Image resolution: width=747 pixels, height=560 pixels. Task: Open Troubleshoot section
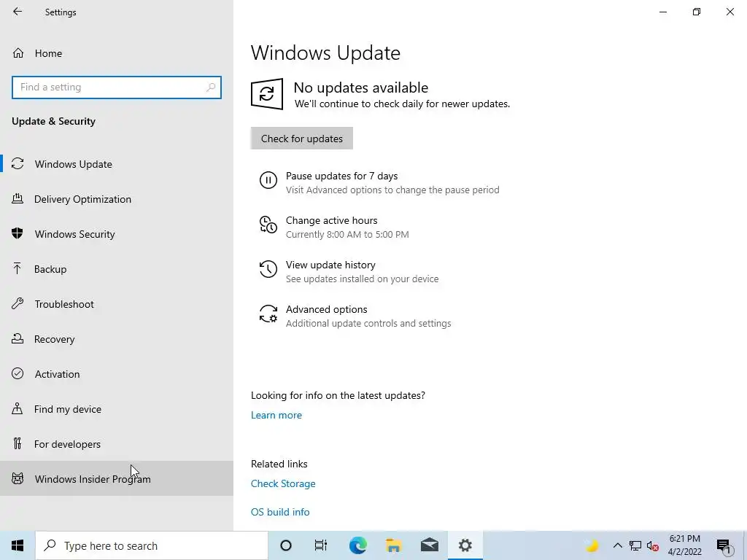(x=117, y=304)
